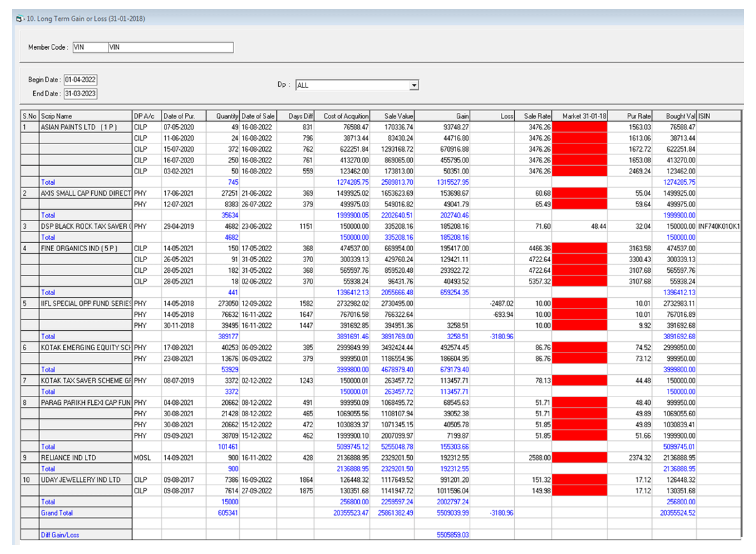Image resolution: width=756 pixels, height=554 pixels.
Task: Click the Grand Total quantity 605341
Action: point(228,513)
